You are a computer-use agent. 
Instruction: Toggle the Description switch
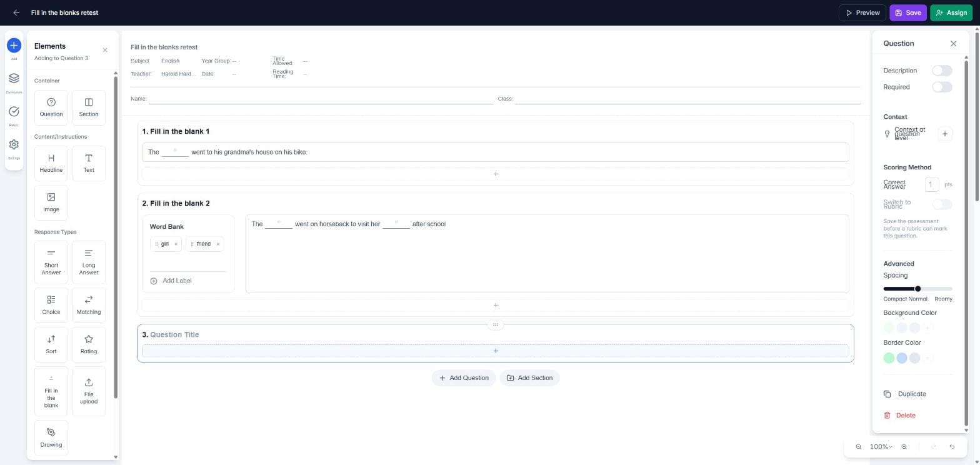[x=942, y=71]
